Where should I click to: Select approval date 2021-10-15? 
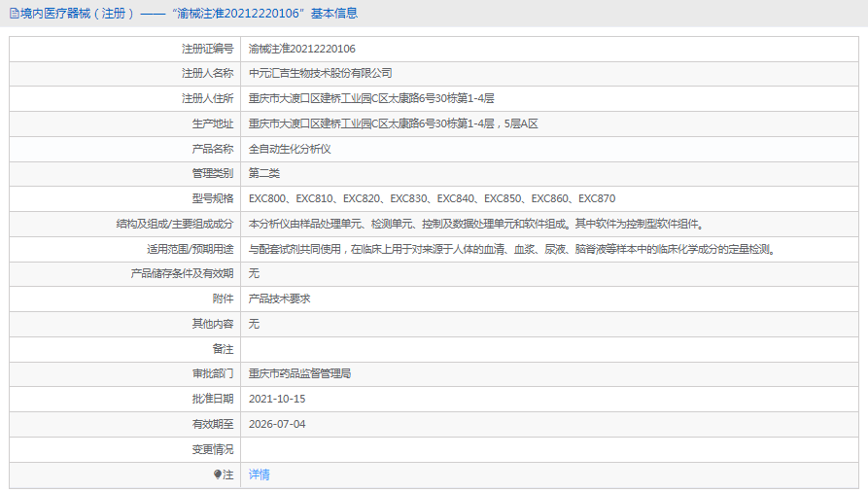pyautogui.click(x=277, y=399)
